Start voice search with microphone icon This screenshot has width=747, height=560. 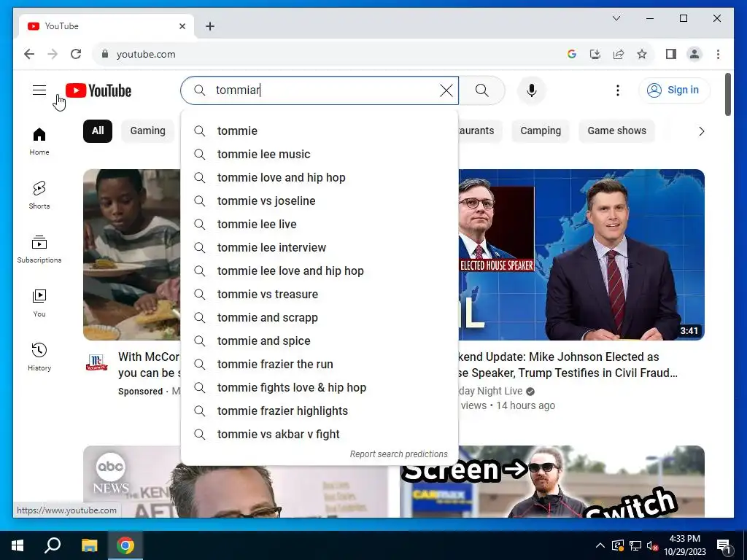coord(532,90)
